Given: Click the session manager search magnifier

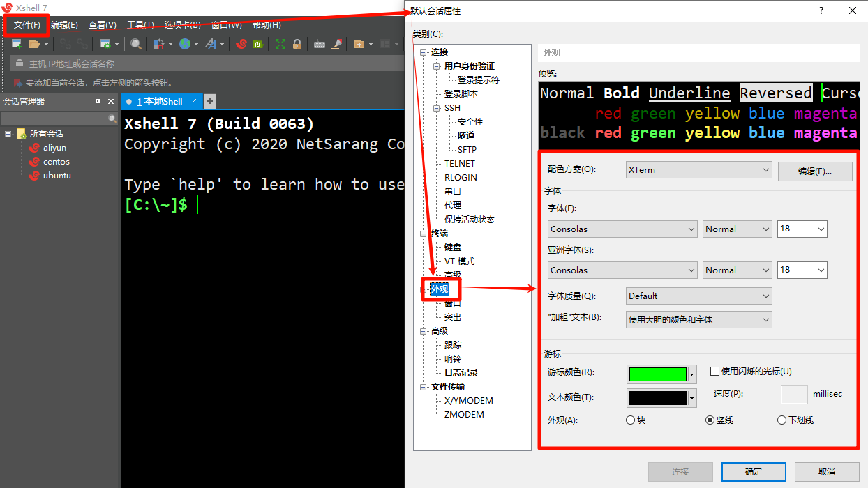Looking at the screenshot, I should tap(112, 119).
